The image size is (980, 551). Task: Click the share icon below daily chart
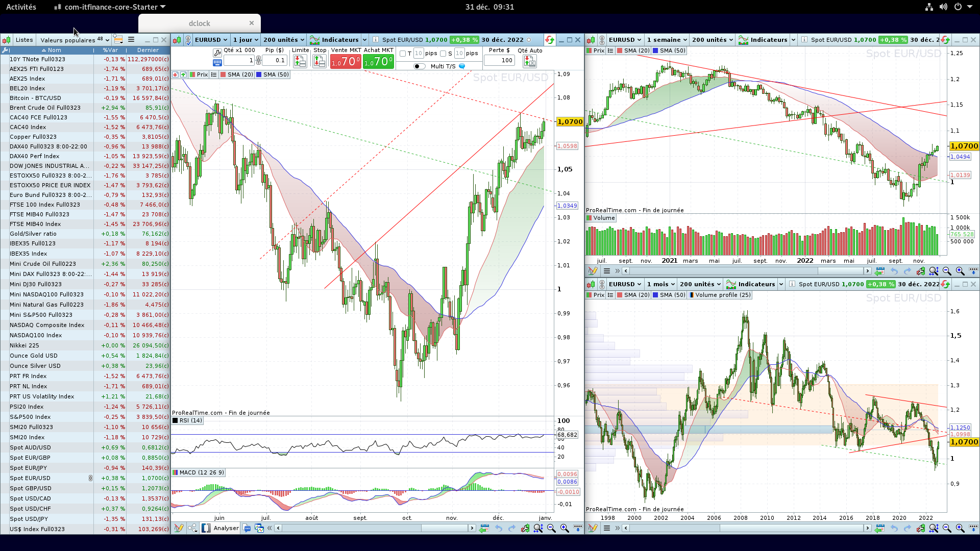[x=192, y=528]
